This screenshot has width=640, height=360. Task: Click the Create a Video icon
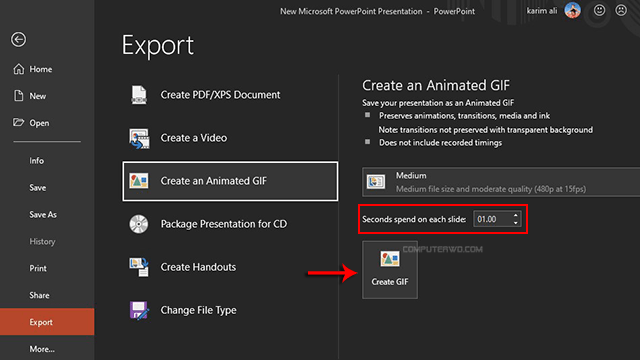(x=139, y=138)
